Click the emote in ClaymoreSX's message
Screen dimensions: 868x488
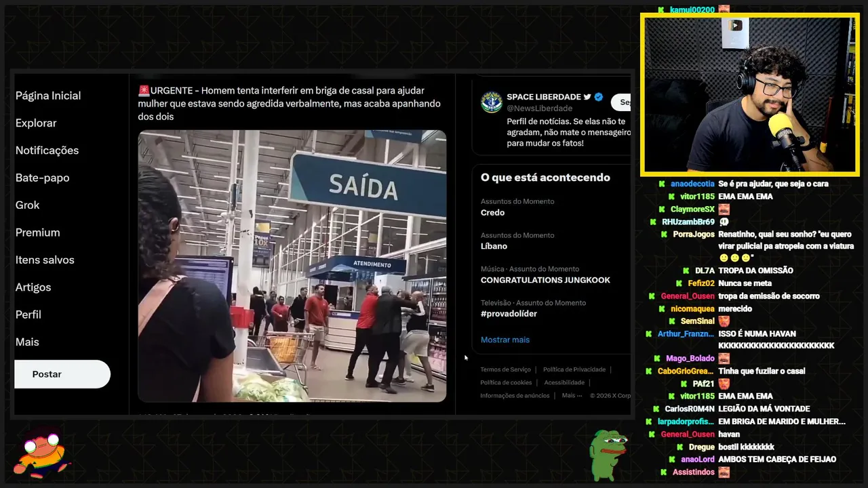(724, 209)
